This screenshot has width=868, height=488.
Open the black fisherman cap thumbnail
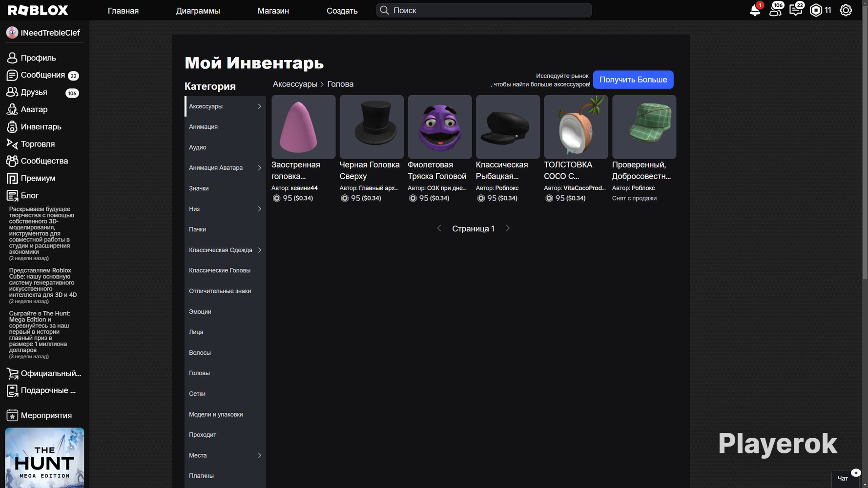click(x=508, y=127)
